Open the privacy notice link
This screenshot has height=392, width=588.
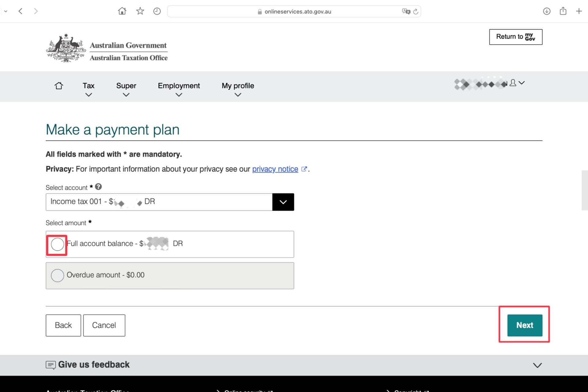pyautogui.click(x=275, y=169)
